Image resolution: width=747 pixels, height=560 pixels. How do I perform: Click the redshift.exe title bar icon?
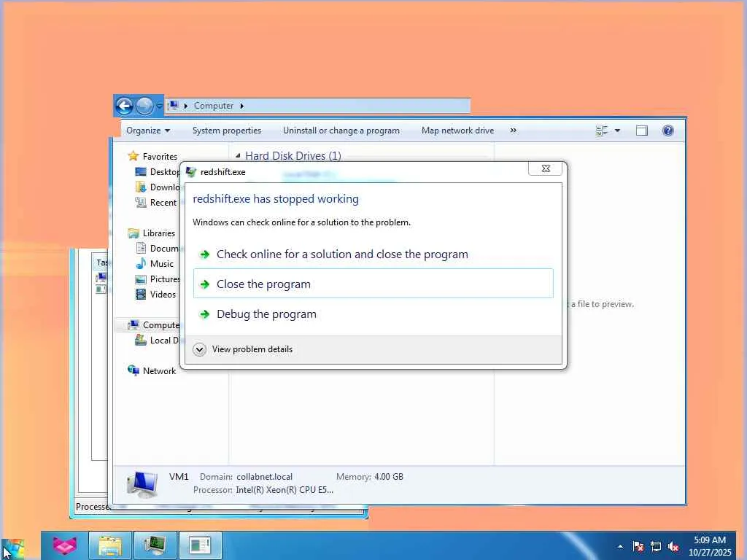[191, 172]
